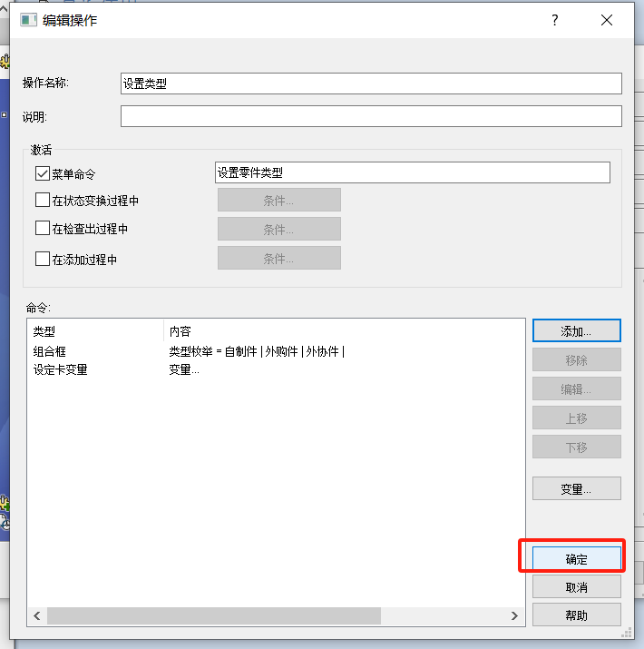Select the 组合框 row in command list

pyautogui.click(x=51, y=351)
